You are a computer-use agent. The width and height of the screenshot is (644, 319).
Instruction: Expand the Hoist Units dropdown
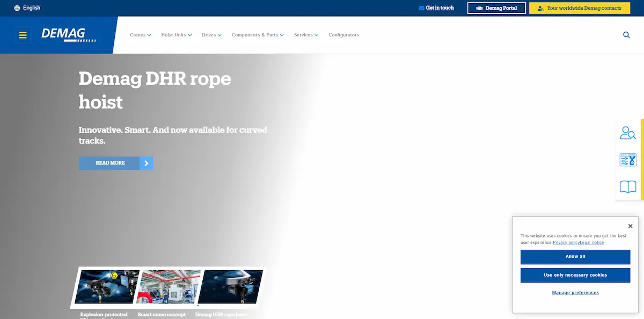[x=176, y=35]
